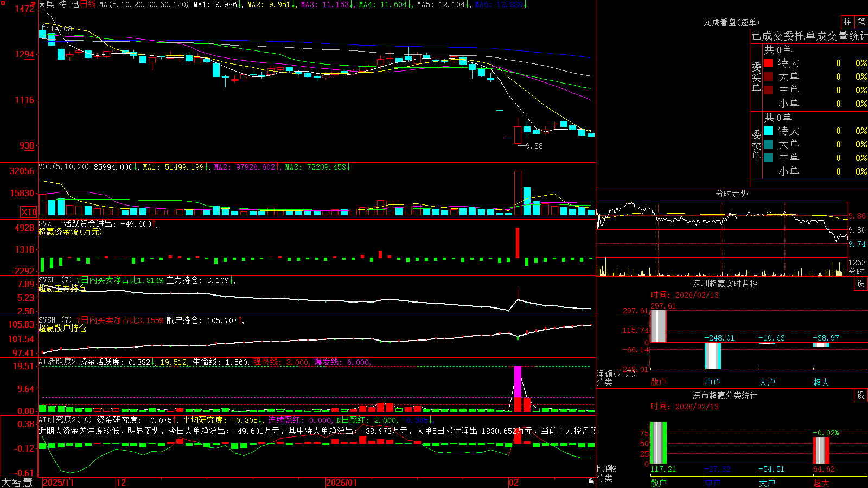This screenshot has height=488, width=868.
Task: Click the 分时走势 panel title
Action: click(x=732, y=194)
